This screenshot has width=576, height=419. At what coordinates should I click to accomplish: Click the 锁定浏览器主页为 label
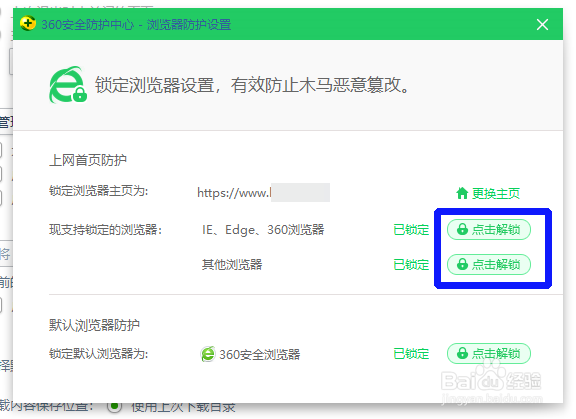[x=98, y=191]
